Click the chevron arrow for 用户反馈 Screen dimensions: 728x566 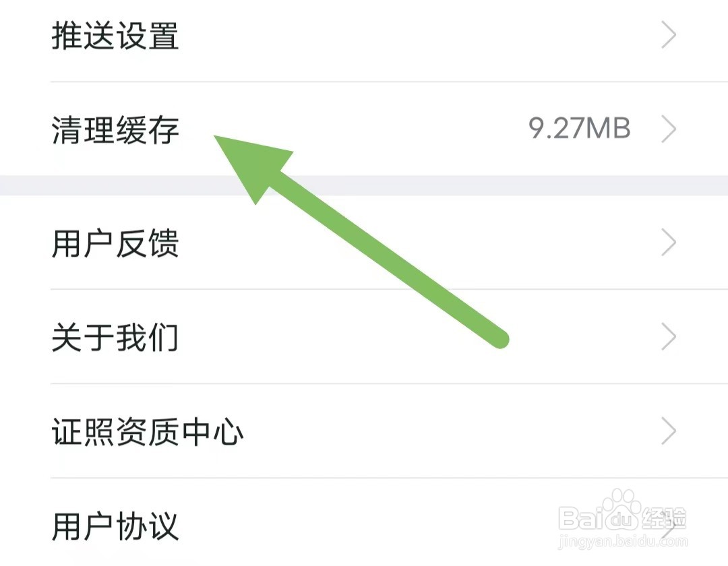(669, 242)
